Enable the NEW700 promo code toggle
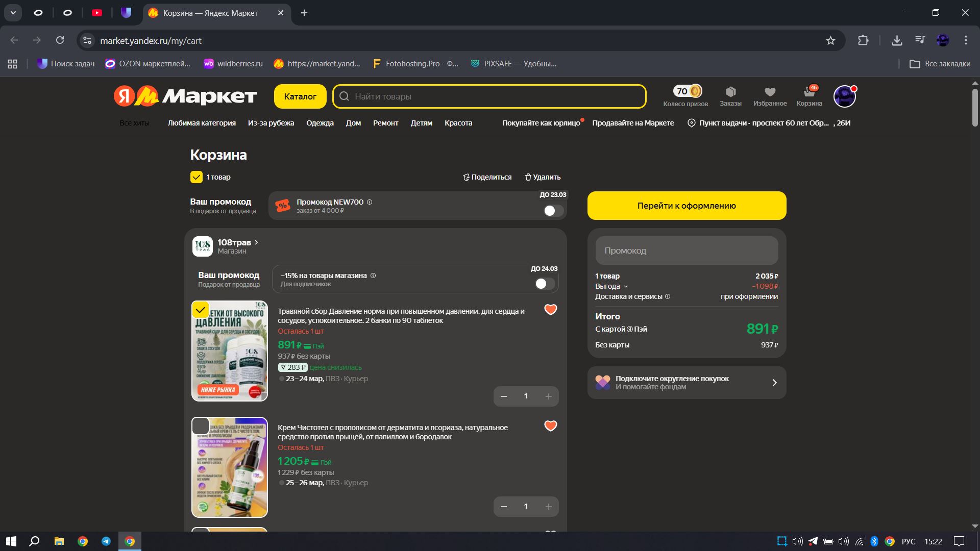This screenshot has height=551, width=980. point(553,211)
